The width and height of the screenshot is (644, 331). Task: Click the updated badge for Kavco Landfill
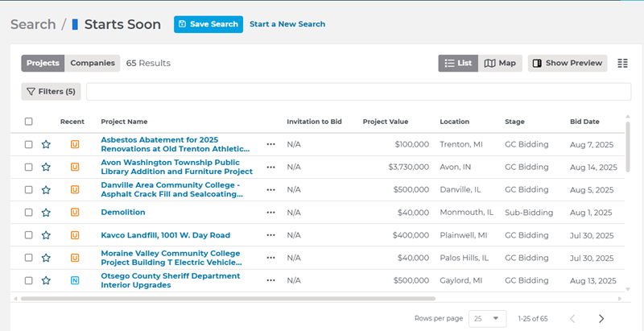(x=75, y=235)
